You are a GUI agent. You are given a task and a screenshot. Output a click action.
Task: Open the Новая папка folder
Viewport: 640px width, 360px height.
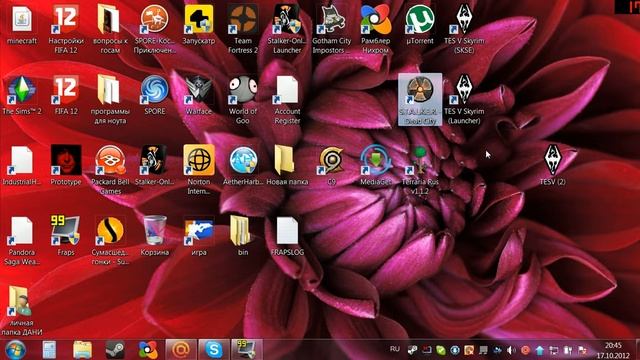pyautogui.click(x=287, y=166)
